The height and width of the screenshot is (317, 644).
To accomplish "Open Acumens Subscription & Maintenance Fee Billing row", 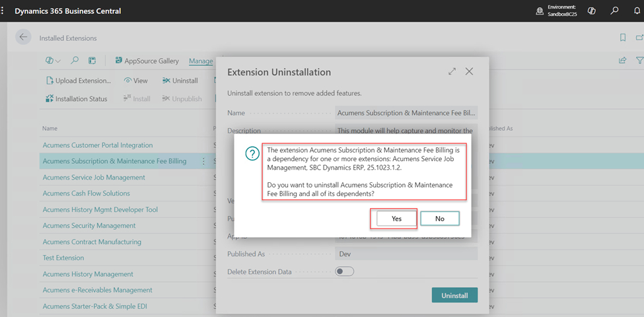I will (114, 161).
